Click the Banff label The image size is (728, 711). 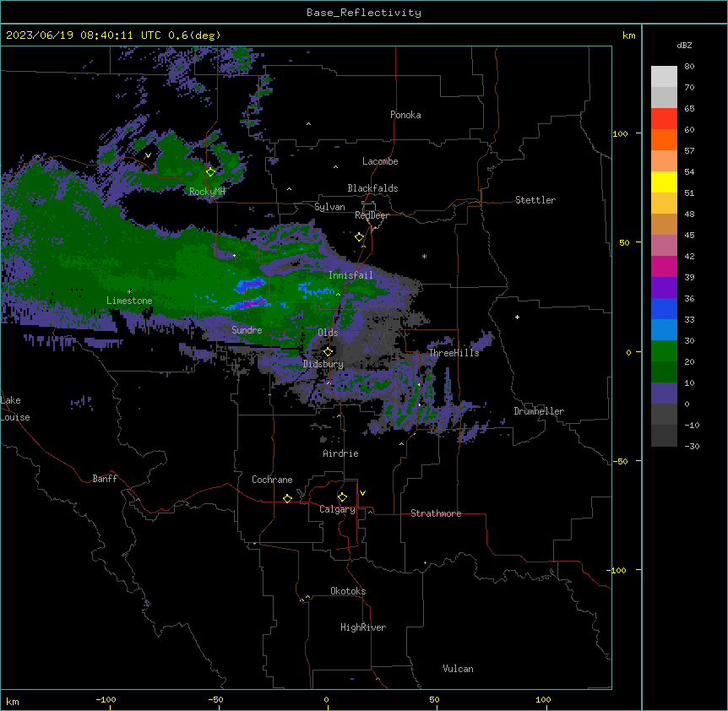click(105, 479)
